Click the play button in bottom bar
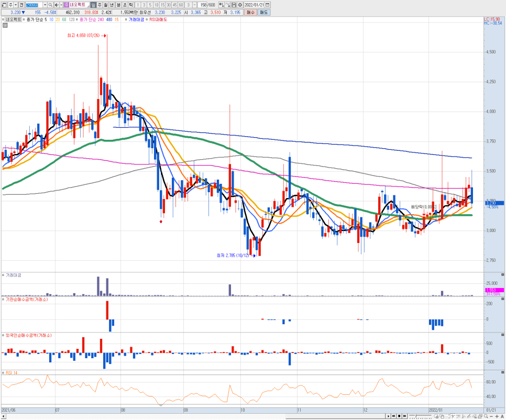This screenshot has width=506, height=420. pyautogui.click(x=388, y=416)
